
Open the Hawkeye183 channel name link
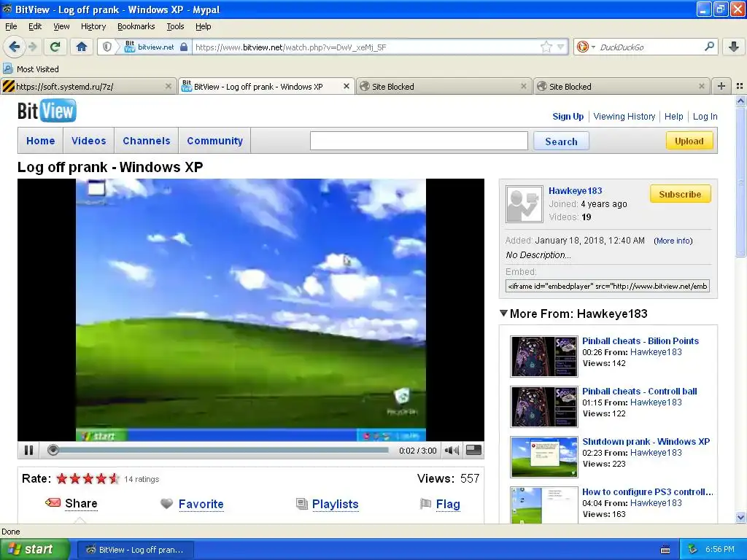(x=575, y=190)
